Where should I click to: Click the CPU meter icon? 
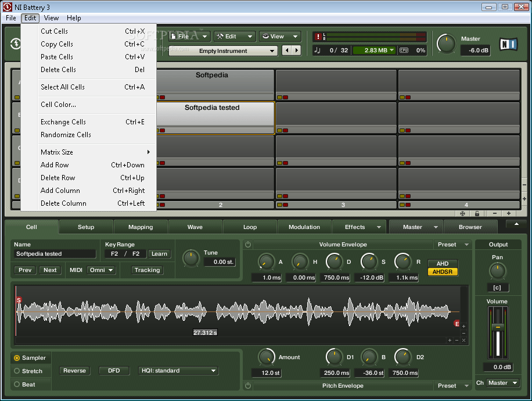[x=404, y=50]
